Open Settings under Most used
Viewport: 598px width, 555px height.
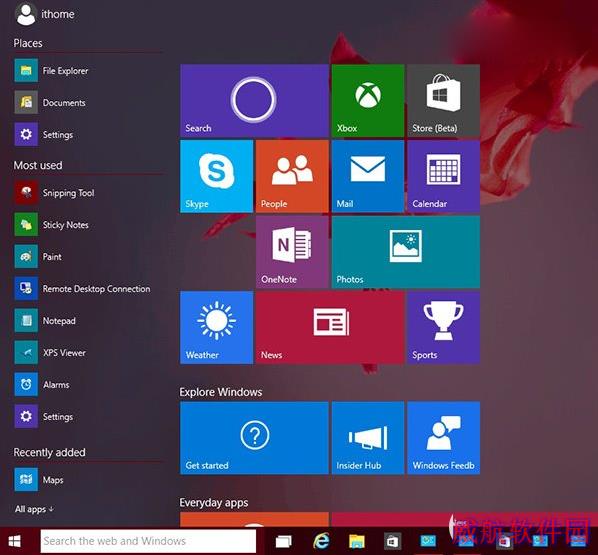(x=44, y=417)
